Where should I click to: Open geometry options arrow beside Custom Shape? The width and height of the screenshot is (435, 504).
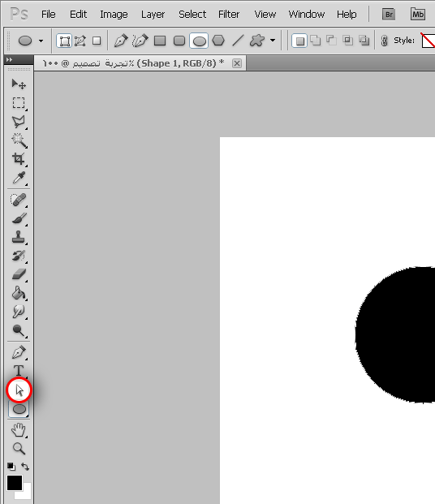coord(273,41)
